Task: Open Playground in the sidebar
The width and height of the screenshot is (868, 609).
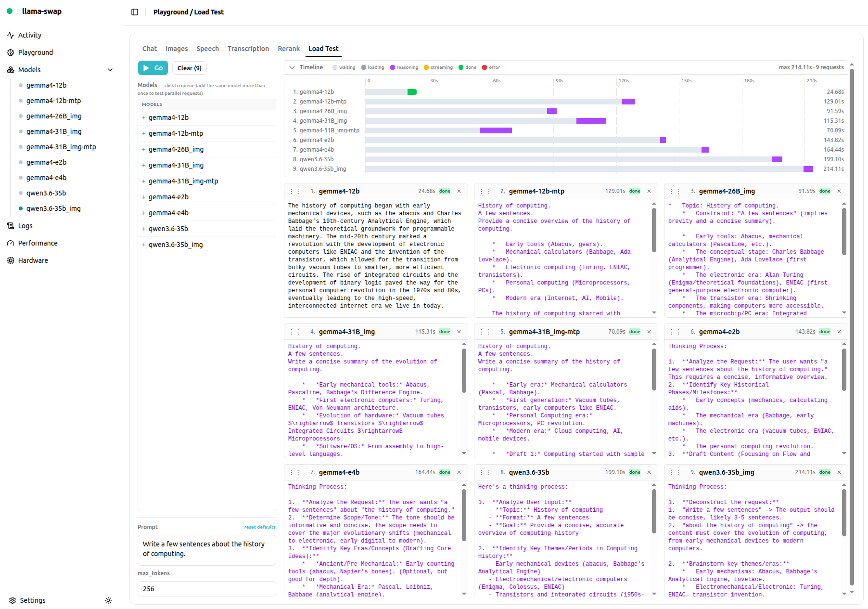Action: [x=36, y=52]
